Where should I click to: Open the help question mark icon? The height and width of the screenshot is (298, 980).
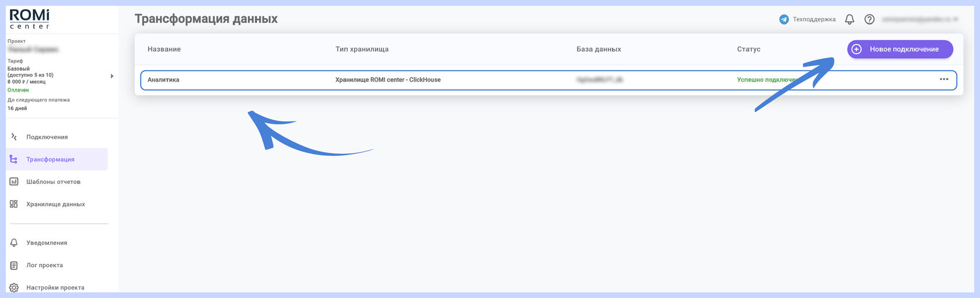(x=869, y=19)
